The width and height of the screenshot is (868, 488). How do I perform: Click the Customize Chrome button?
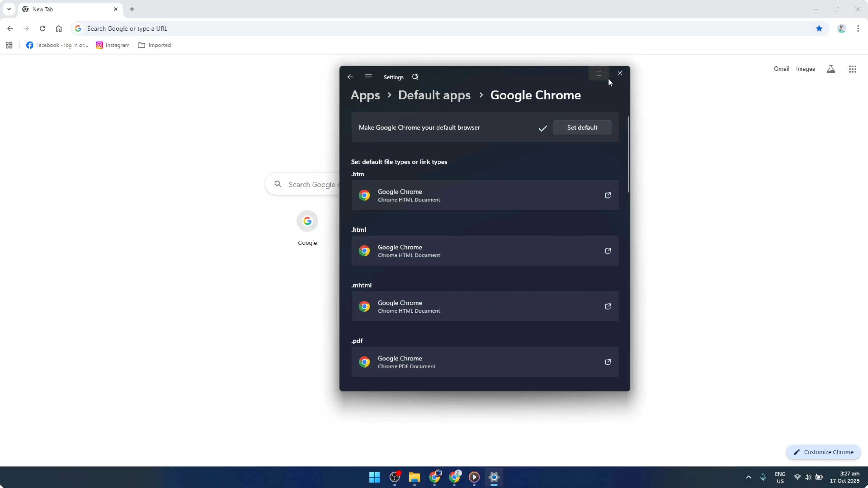click(x=823, y=452)
